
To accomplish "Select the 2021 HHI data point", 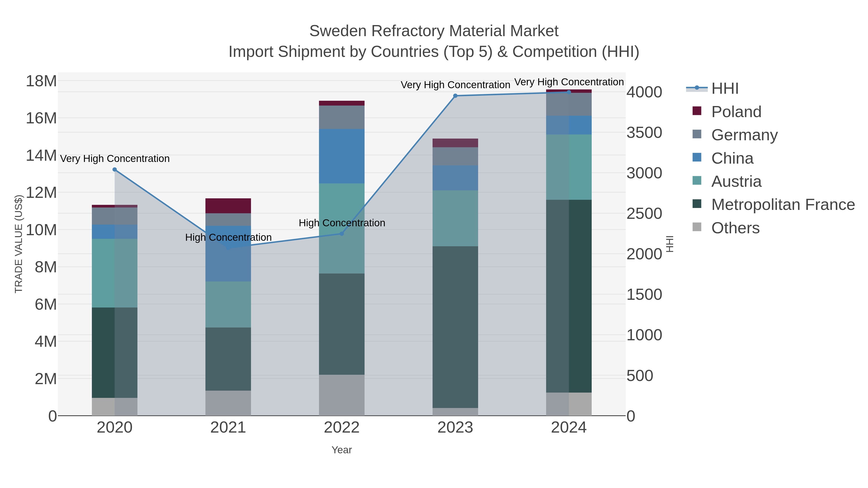I will pyautogui.click(x=228, y=247).
